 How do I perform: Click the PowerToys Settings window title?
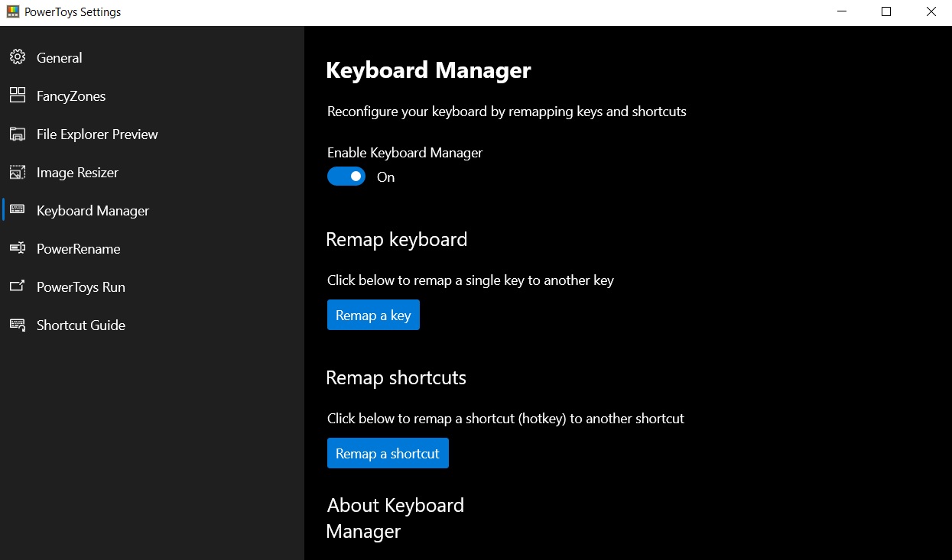coord(73,12)
